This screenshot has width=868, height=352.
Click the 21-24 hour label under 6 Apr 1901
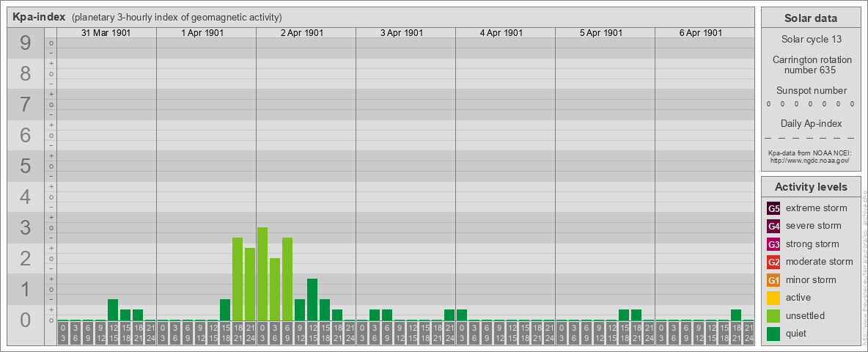(x=749, y=334)
